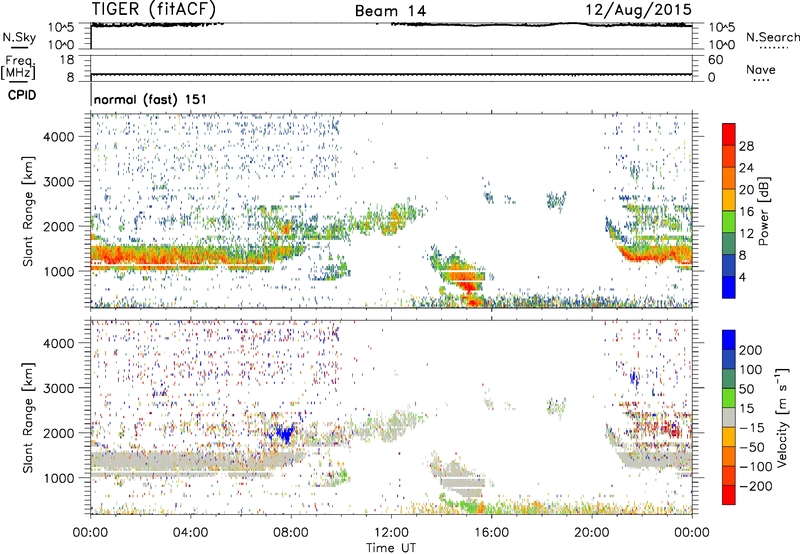Click the 12 label on Power colorbar

746,234
